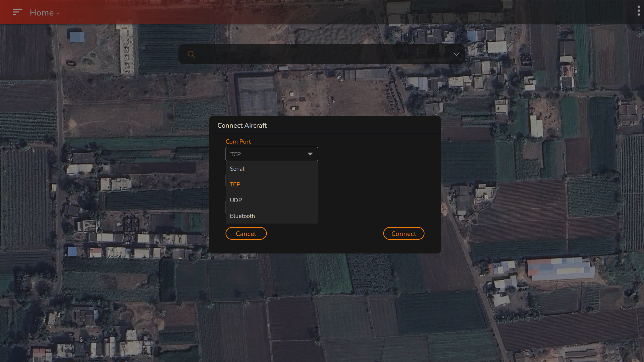Click the Com Port dropdown arrow
The height and width of the screenshot is (362, 644).
[310, 154]
